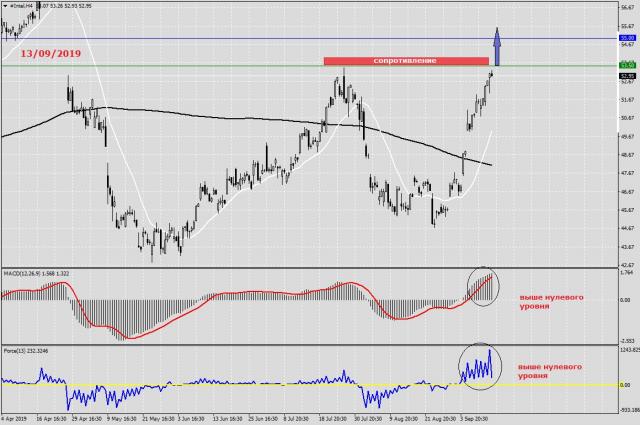This screenshot has width=640, height=425.
Task: Select the ellipse circling MACD histogram
Action: [481, 286]
